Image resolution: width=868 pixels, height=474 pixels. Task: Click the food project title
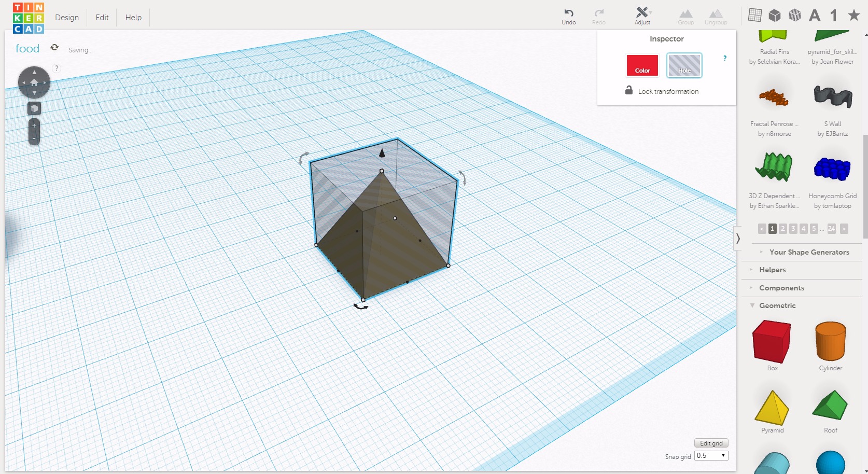tap(27, 48)
